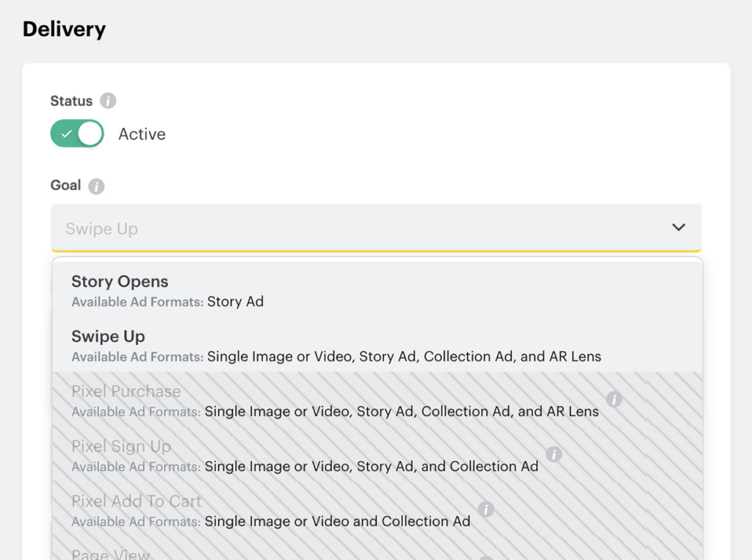Click the Pixel Add To Cart info icon
The width and height of the screenshot is (752, 560).
[x=487, y=509]
